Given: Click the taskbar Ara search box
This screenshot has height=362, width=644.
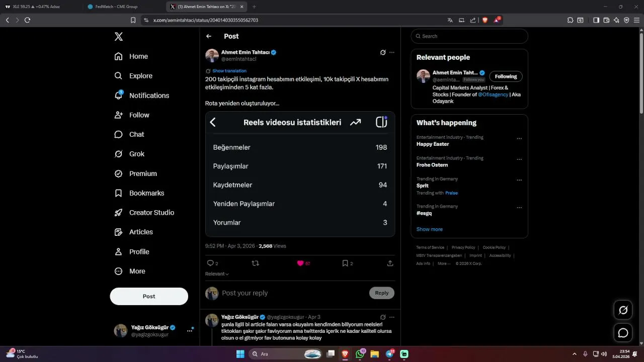Looking at the screenshot, I should [286, 354].
